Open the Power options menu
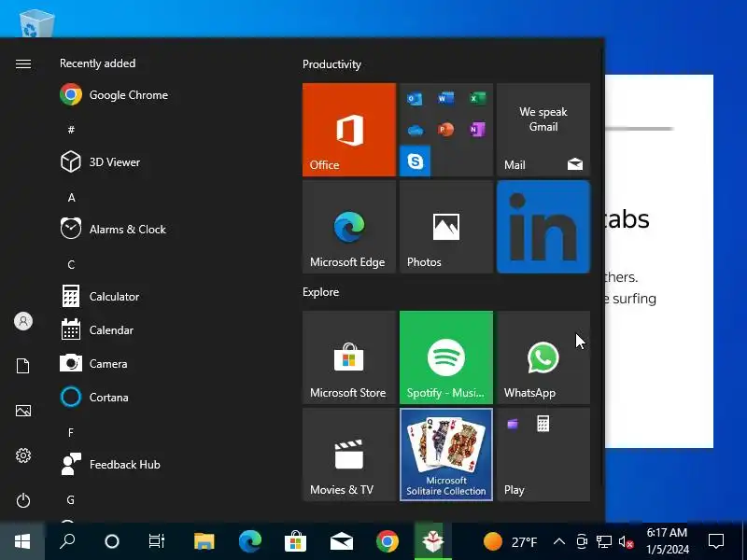This screenshot has width=747, height=560. pos(22,500)
